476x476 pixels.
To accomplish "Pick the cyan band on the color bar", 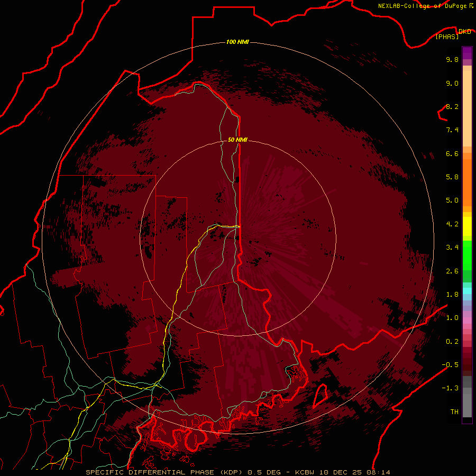I will click(x=467, y=291).
